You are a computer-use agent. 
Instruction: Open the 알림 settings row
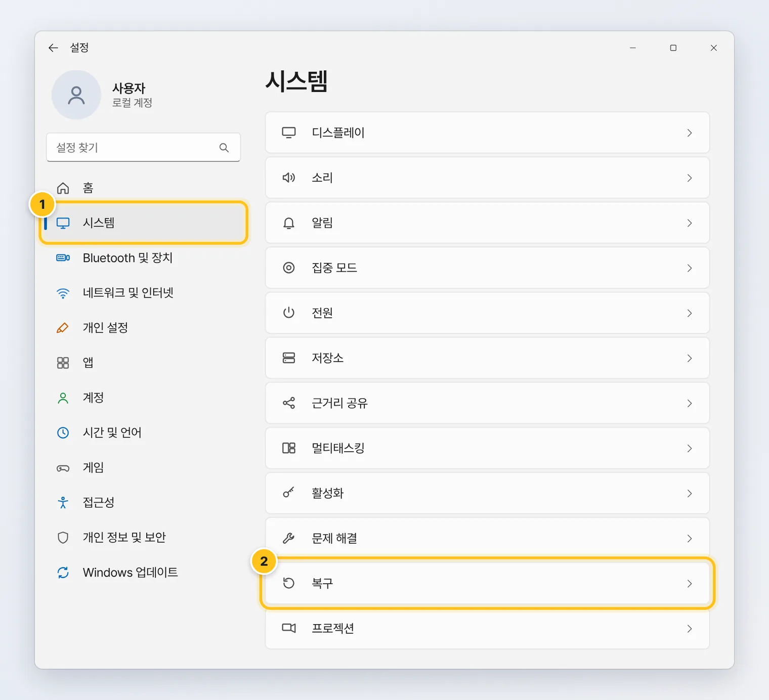click(x=487, y=223)
